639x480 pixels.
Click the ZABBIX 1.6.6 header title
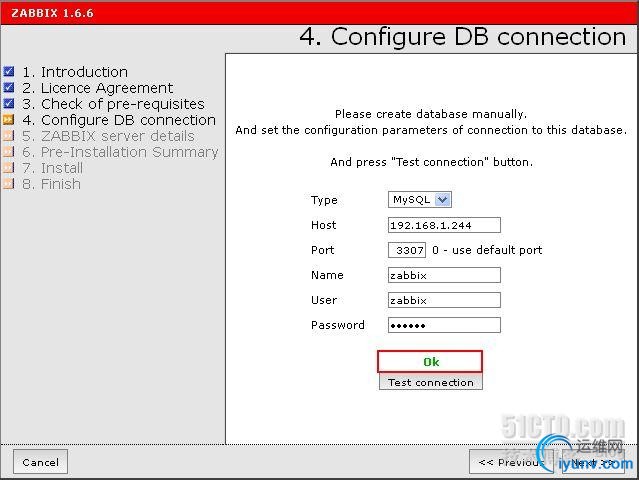pyautogui.click(x=53, y=13)
